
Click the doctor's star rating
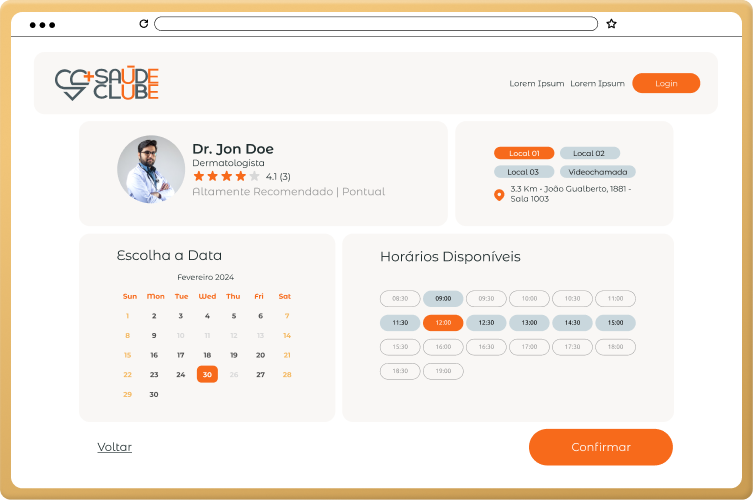coord(226,176)
